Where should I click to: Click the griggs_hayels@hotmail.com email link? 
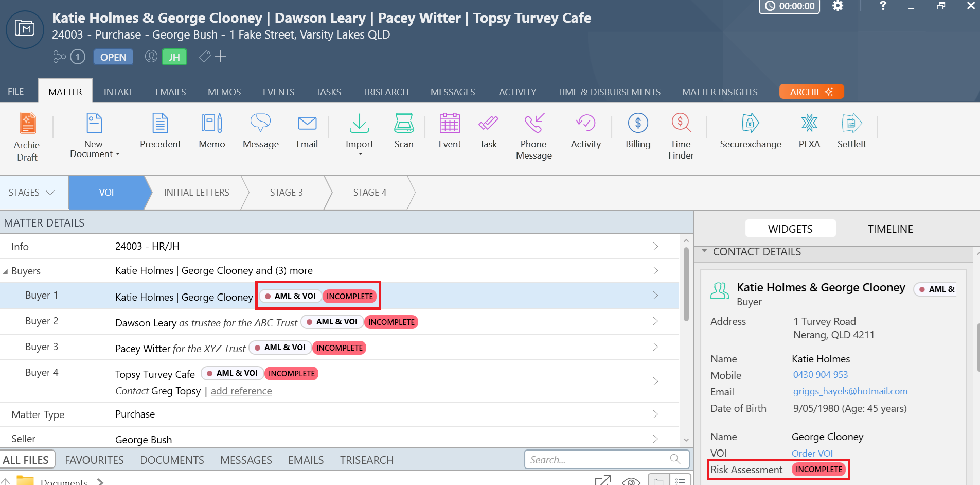[x=850, y=391]
